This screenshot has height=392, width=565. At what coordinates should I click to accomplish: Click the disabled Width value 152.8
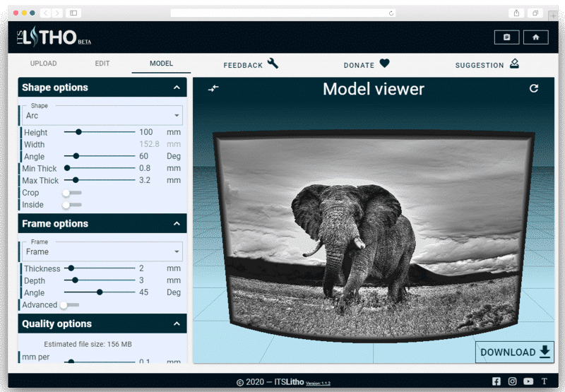149,144
